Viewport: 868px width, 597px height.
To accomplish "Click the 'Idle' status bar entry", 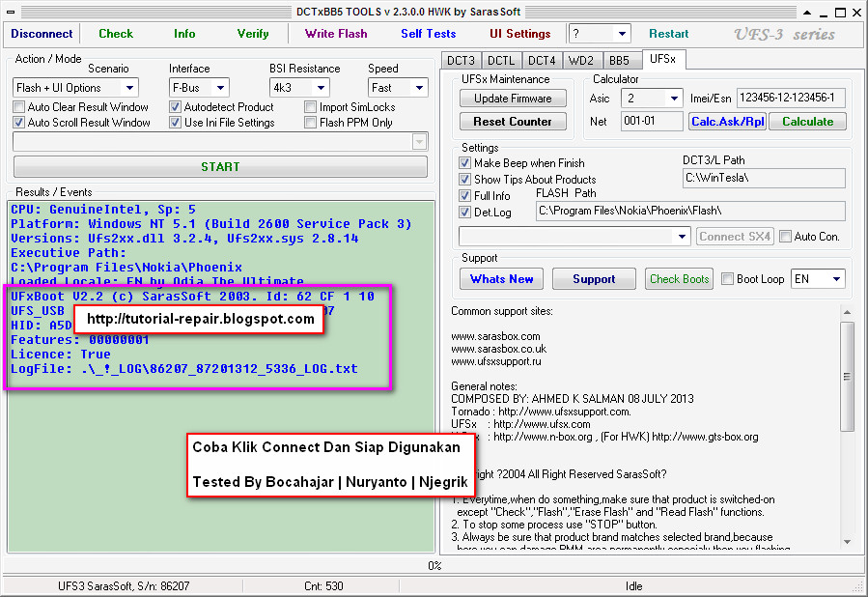I will [x=633, y=586].
